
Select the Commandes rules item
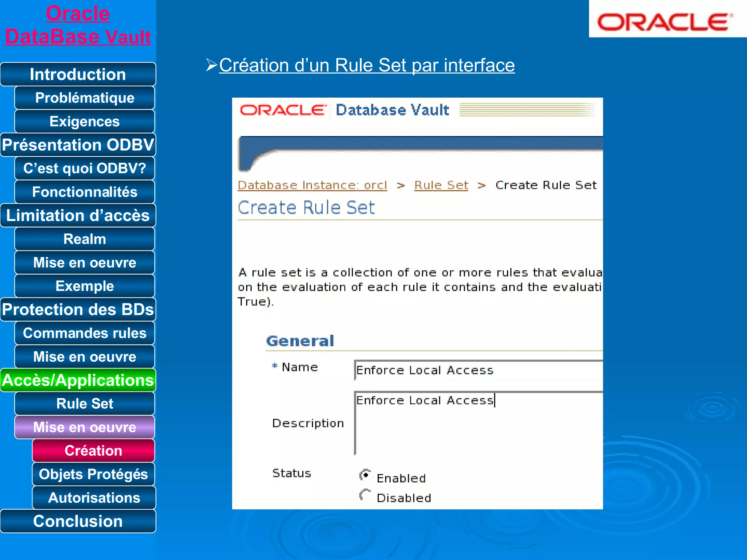click(85, 333)
